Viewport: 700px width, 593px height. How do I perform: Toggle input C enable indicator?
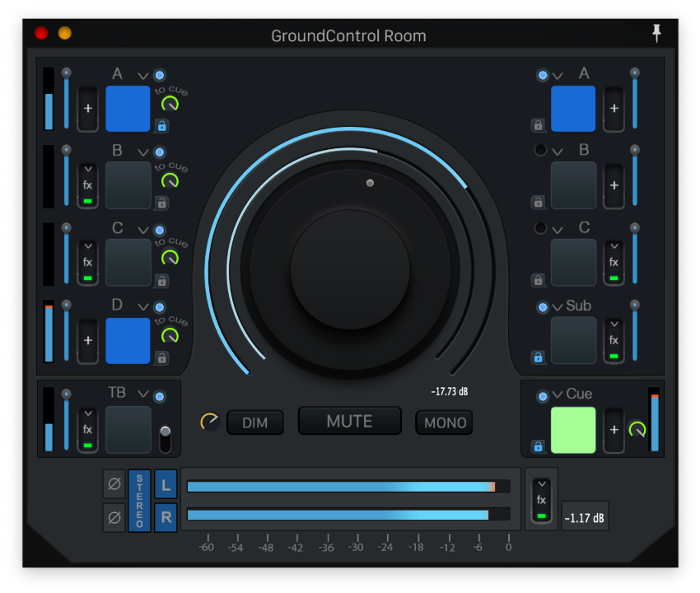point(160,230)
